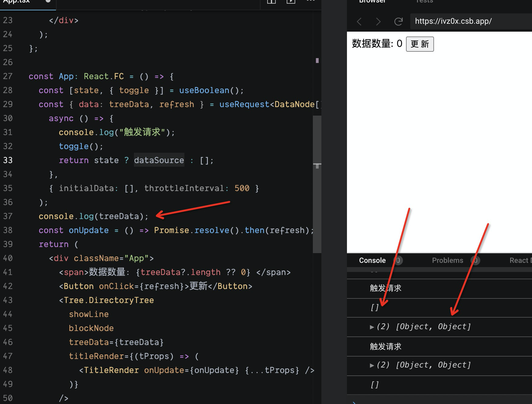Switch to the React DevTools tab
This screenshot has height=404, width=532.
(x=521, y=260)
